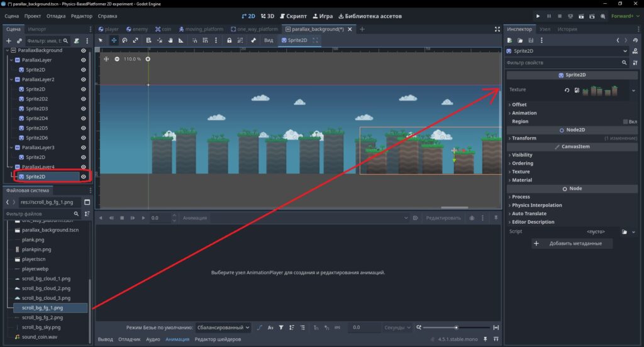Toggle visibility of Sprite2D4 node
The image size is (644, 347).
[x=84, y=118]
